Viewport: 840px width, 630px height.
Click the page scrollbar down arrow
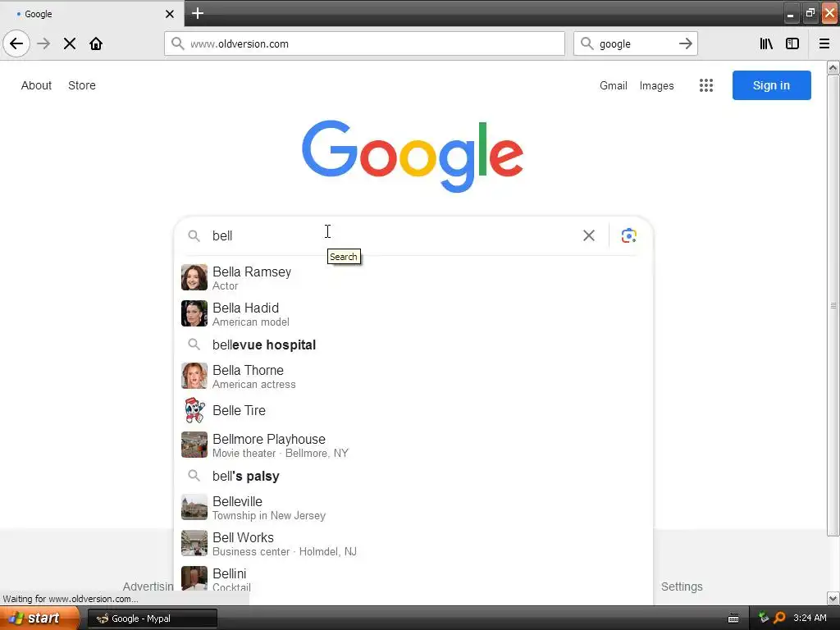(833, 598)
